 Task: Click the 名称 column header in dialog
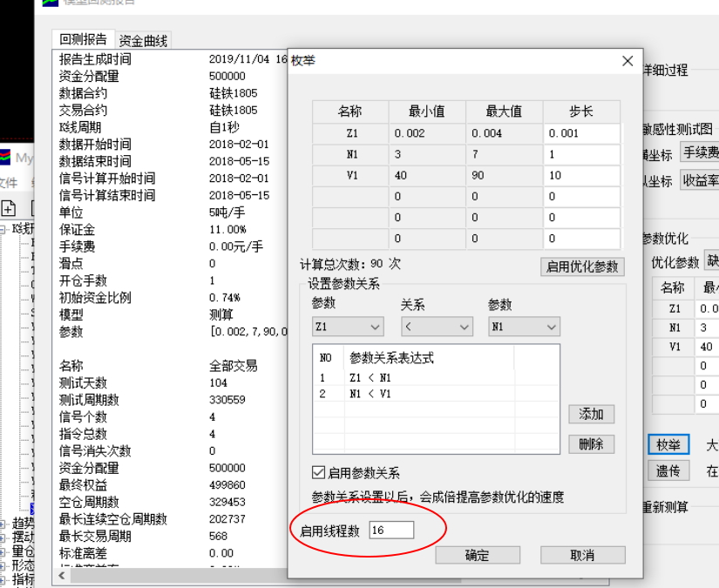click(350, 112)
